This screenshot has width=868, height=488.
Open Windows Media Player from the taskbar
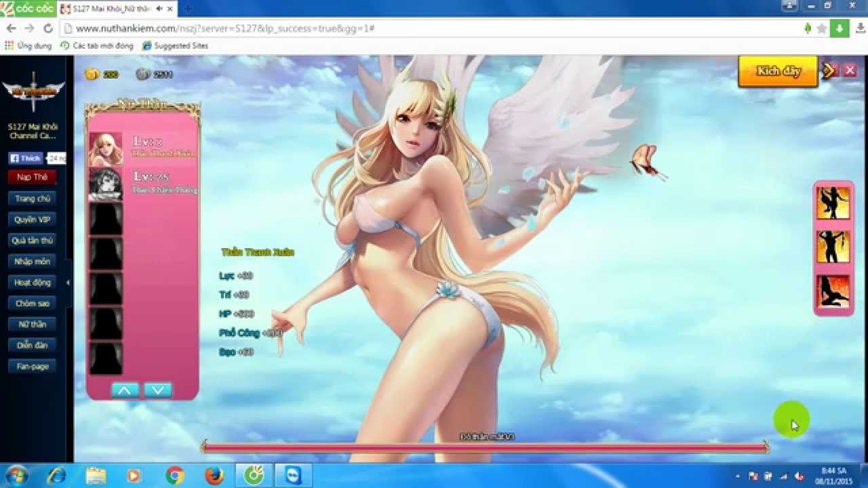click(134, 476)
